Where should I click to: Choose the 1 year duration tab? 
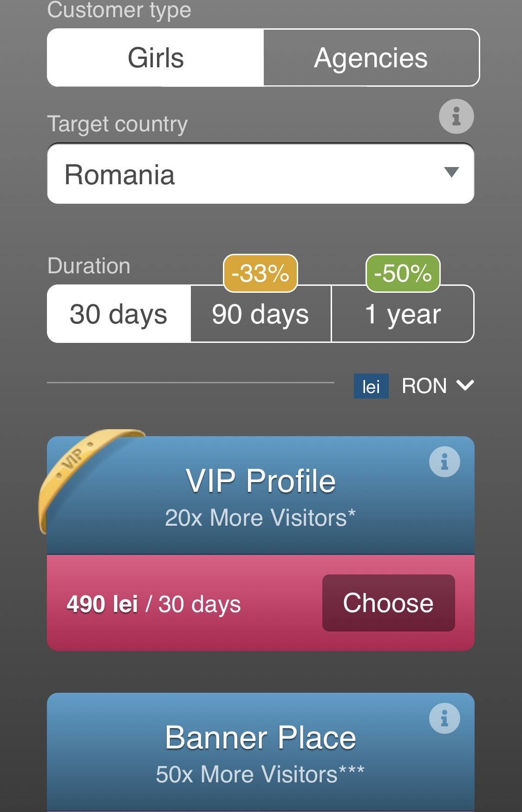click(x=403, y=314)
